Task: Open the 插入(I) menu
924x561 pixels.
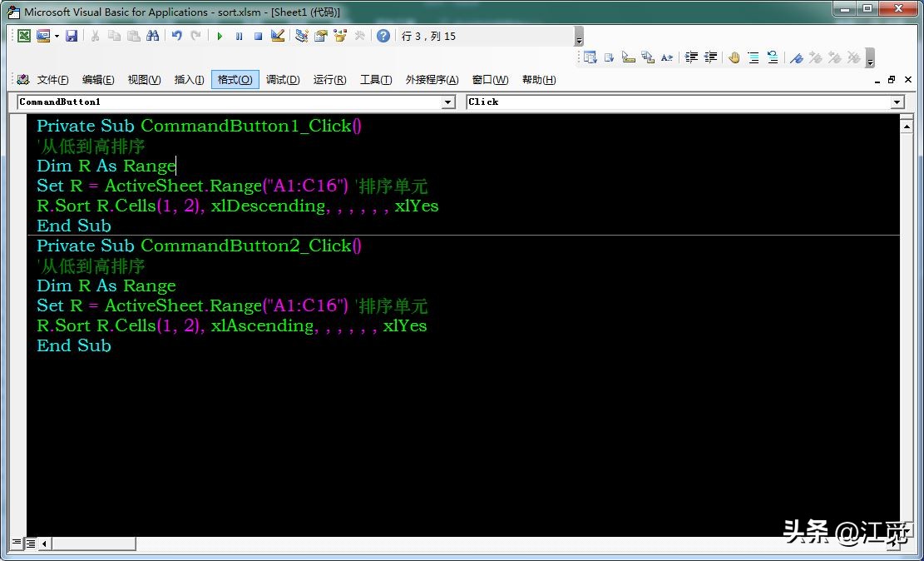Action: click(x=189, y=80)
